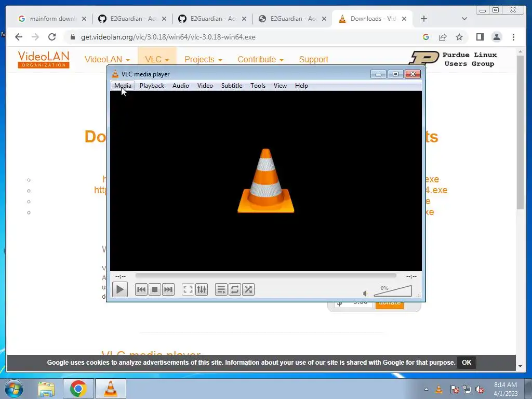Toggle VLC fullscreen mode
The image size is (532, 399).
(188, 289)
